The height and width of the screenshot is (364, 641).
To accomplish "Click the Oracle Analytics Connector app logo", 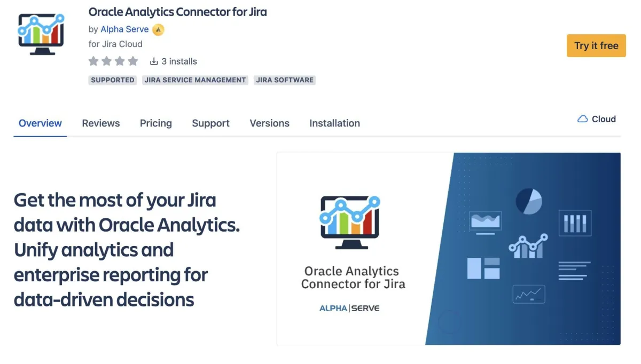I will 41,34.
